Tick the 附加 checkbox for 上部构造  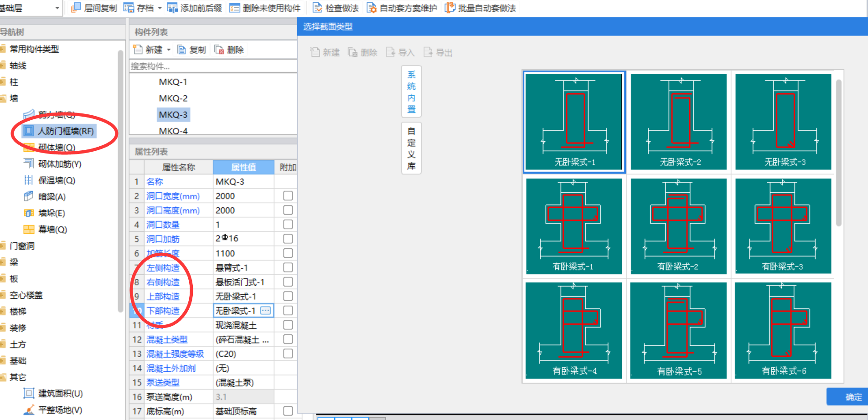coord(288,296)
